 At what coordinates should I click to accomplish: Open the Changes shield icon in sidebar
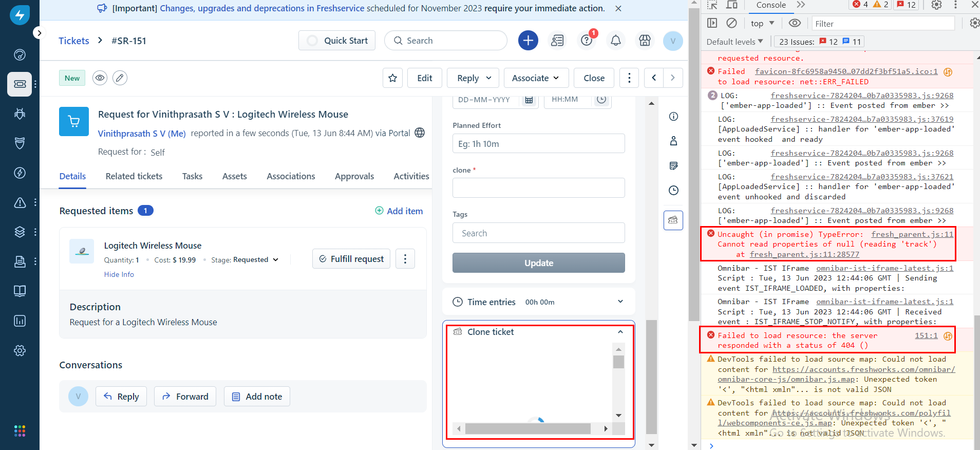click(x=20, y=143)
